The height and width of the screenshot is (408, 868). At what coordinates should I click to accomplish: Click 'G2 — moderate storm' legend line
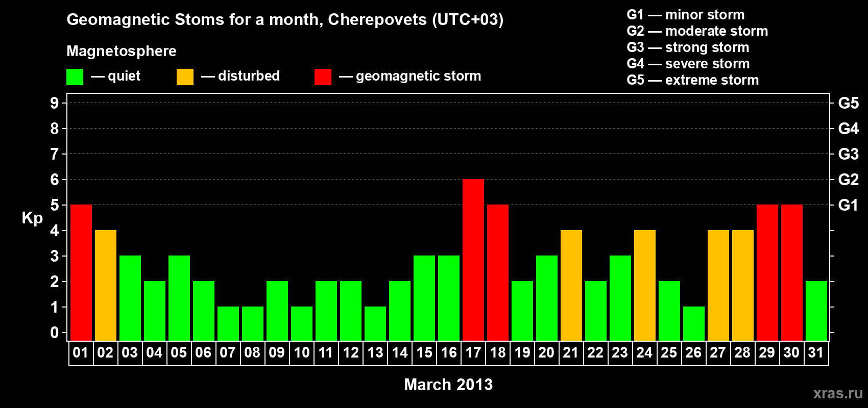[697, 31]
